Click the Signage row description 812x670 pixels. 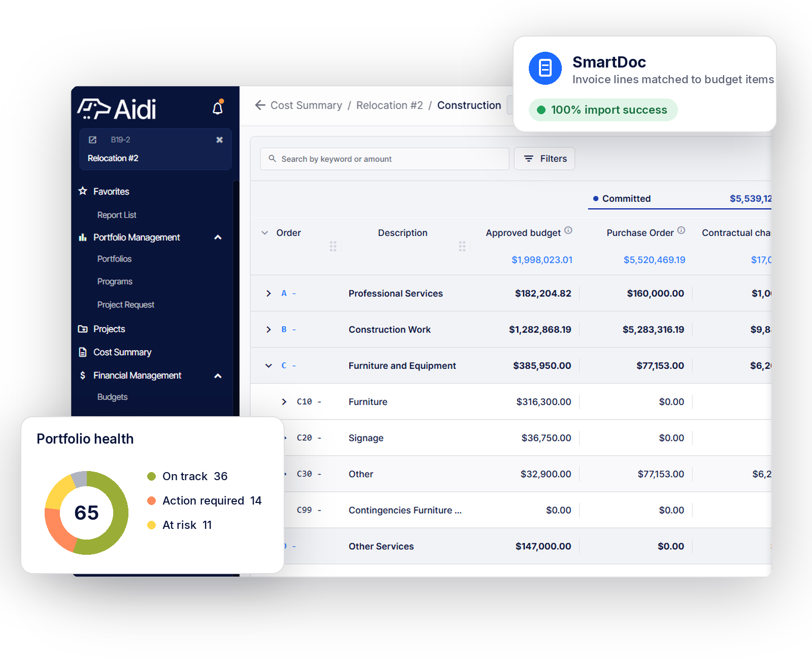click(366, 438)
